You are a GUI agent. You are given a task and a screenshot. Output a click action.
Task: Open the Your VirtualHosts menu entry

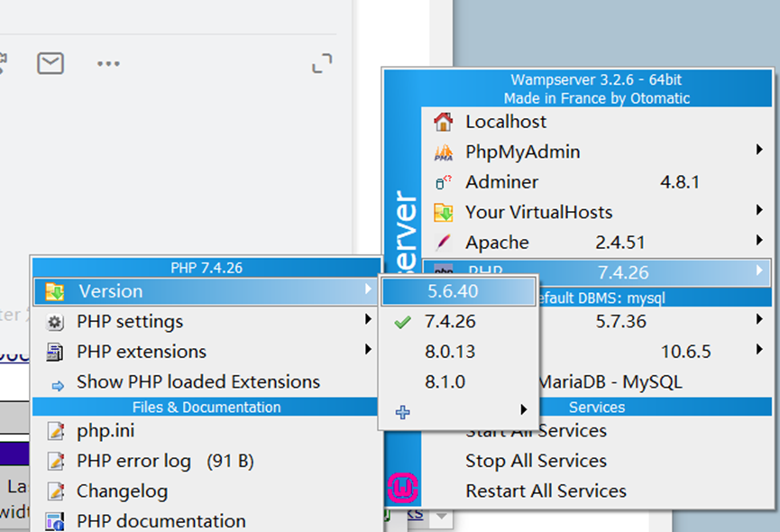597,212
